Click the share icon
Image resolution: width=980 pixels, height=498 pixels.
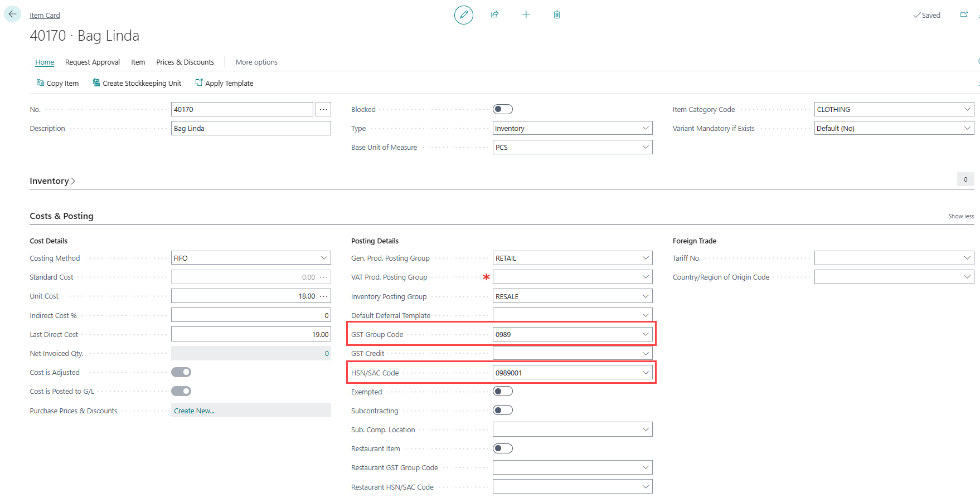pyautogui.click(x=494, y=15)
